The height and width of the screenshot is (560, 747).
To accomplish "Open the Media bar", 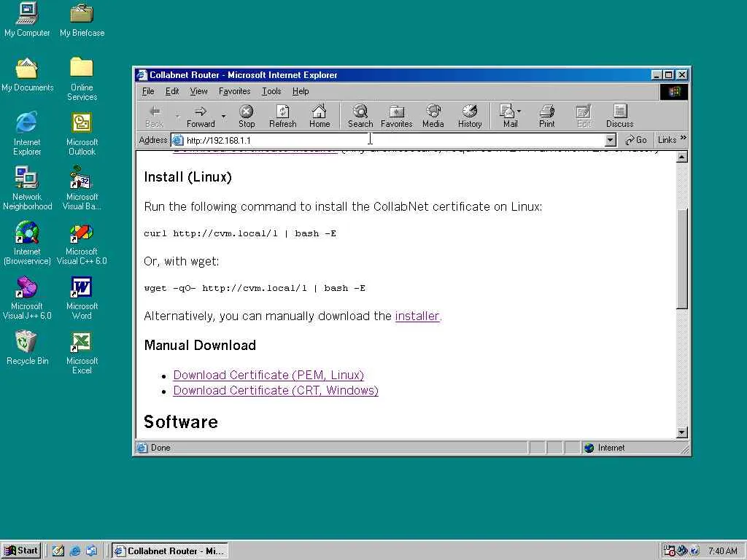I will coord(433,117).
